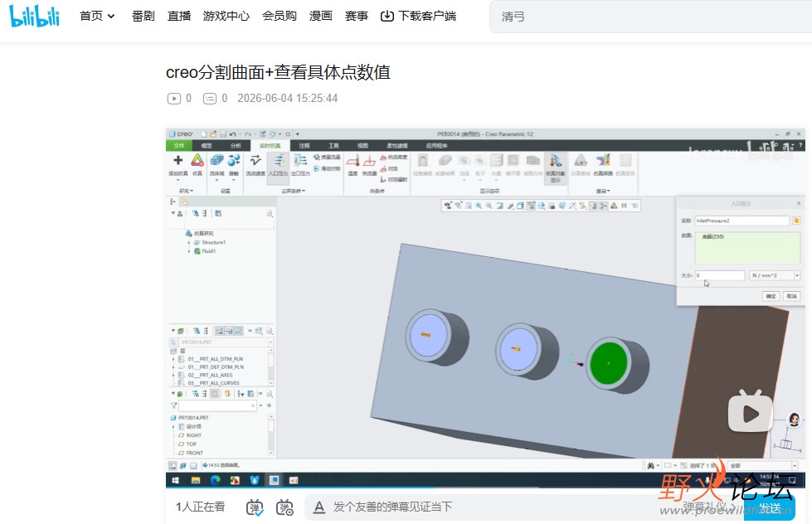812x524 pixels.
Task: Expand the Structure1 tree node
Action: point(188,242)
